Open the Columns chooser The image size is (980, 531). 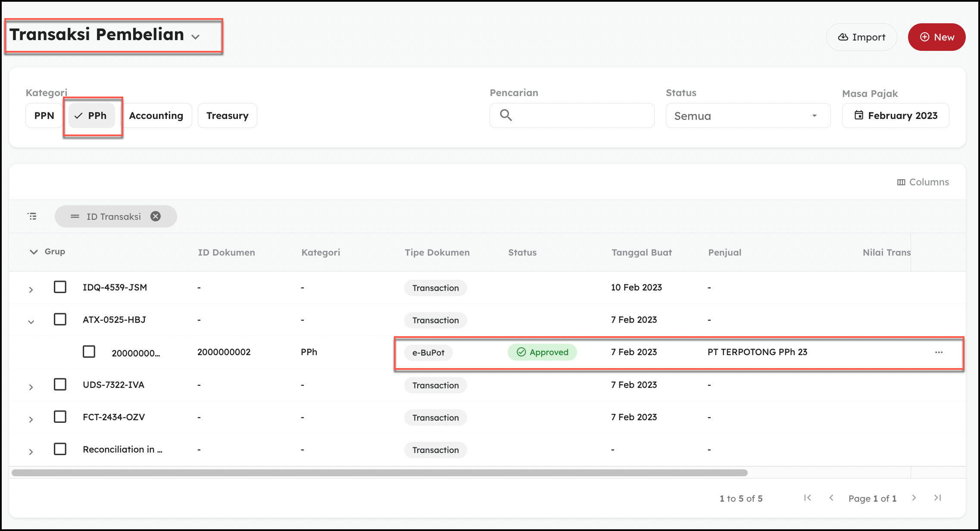pyautogui.click(x=923, y=182)
